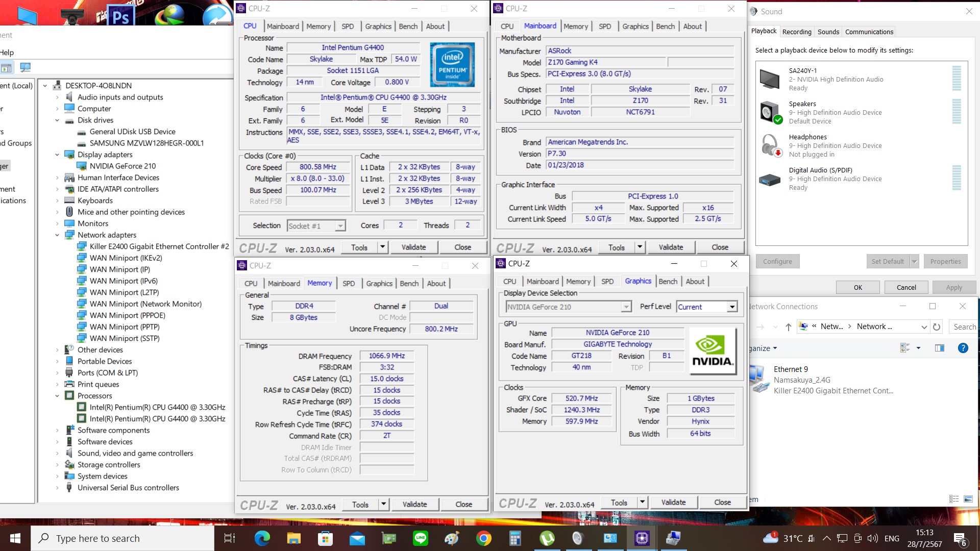Collapse the Network adapters node
The height and width of the screenshot is (551, 980).
pos(57,235)
